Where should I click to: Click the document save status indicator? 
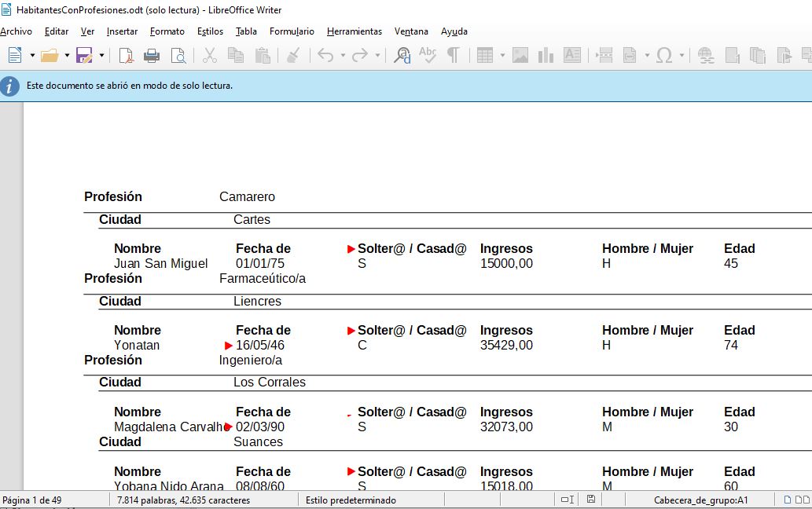click(x=591, y=499)
